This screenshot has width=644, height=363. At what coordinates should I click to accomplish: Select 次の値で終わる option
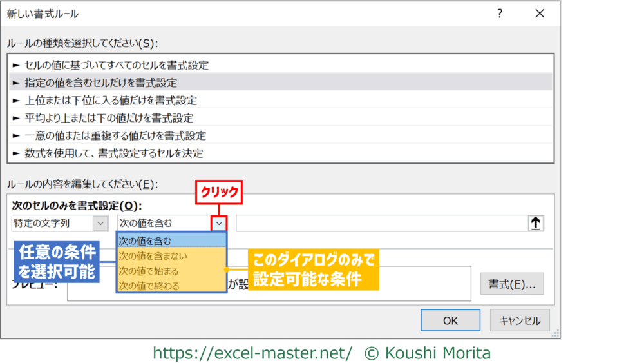pos(171,286)
